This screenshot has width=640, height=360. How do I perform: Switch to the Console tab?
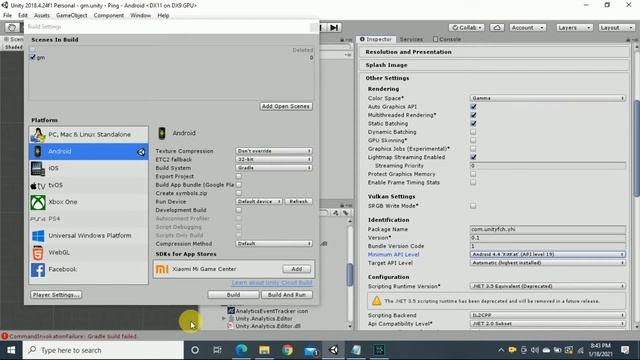pyautogui.click(x=447, y=39)
